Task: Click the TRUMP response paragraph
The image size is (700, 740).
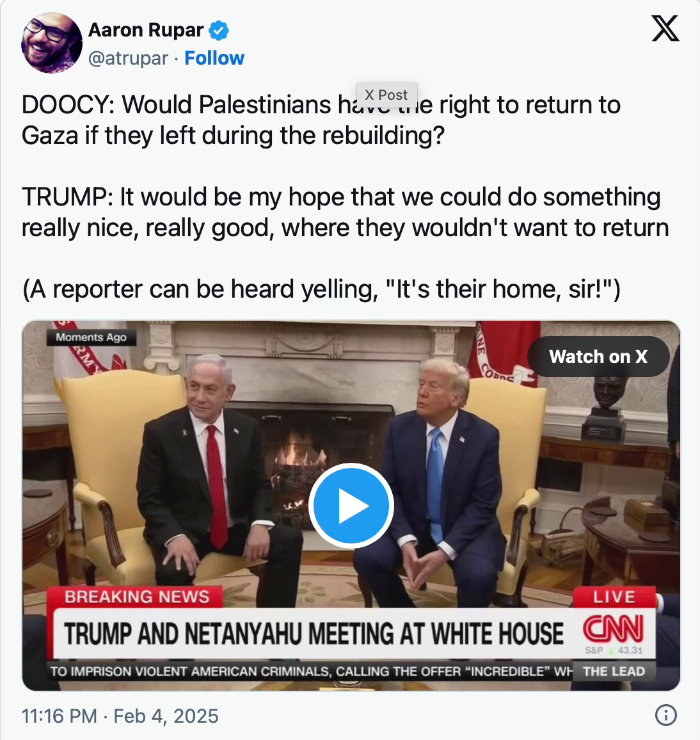Action: point(346,212)
